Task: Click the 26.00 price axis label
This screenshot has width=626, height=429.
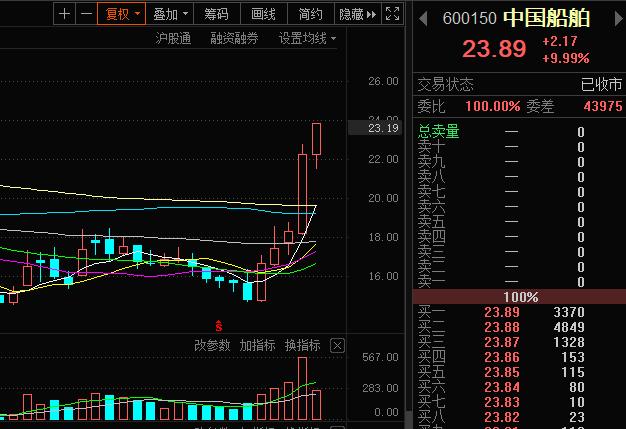Action: click(x=383, y=81)
